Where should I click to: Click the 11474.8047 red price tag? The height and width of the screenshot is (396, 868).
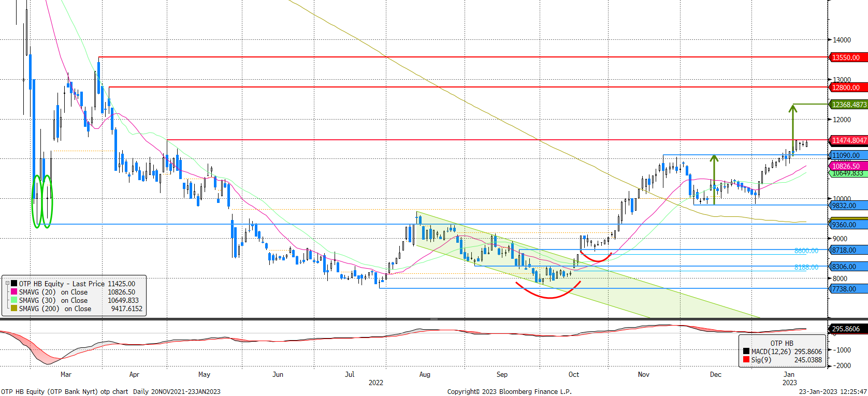848,140
